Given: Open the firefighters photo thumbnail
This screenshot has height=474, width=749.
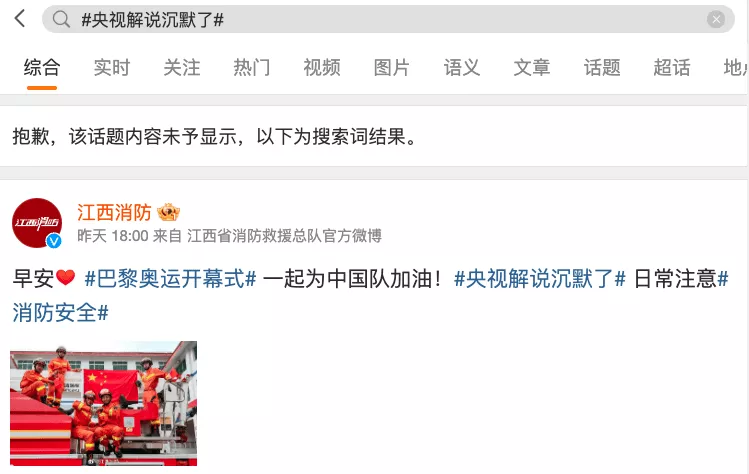Looking at the screenshot, I should tap(104, 403).
